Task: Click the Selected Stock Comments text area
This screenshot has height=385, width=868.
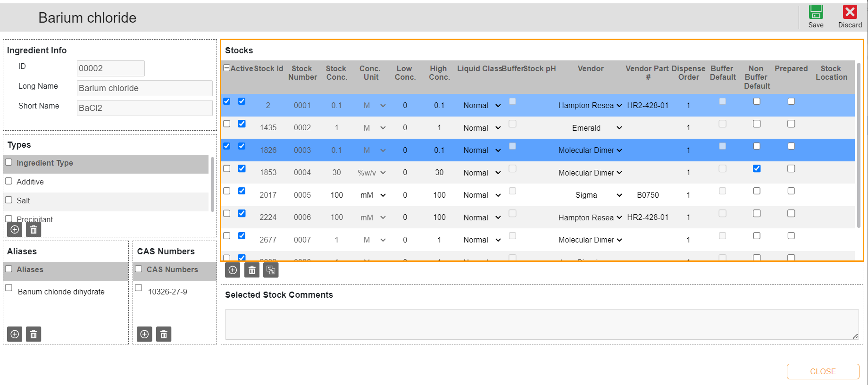Action: pyautogui.click(x=541, y=324)
